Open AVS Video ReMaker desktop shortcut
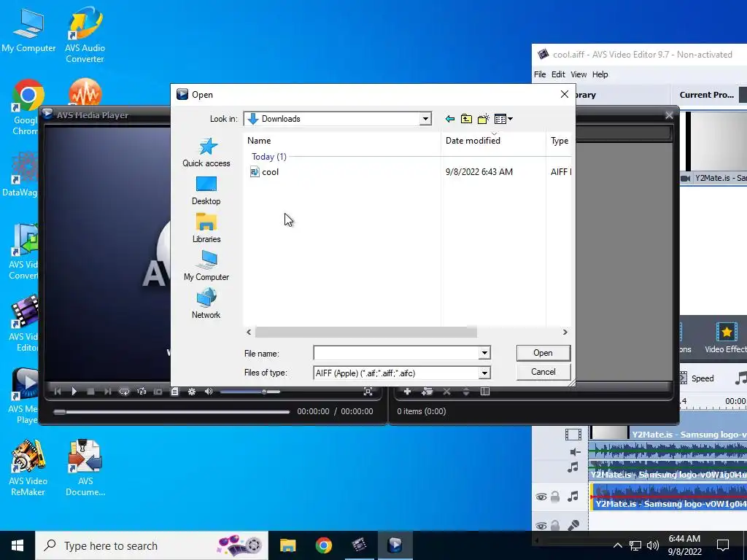Viewport: 747px width, 560px height. [x=28, y=468]
